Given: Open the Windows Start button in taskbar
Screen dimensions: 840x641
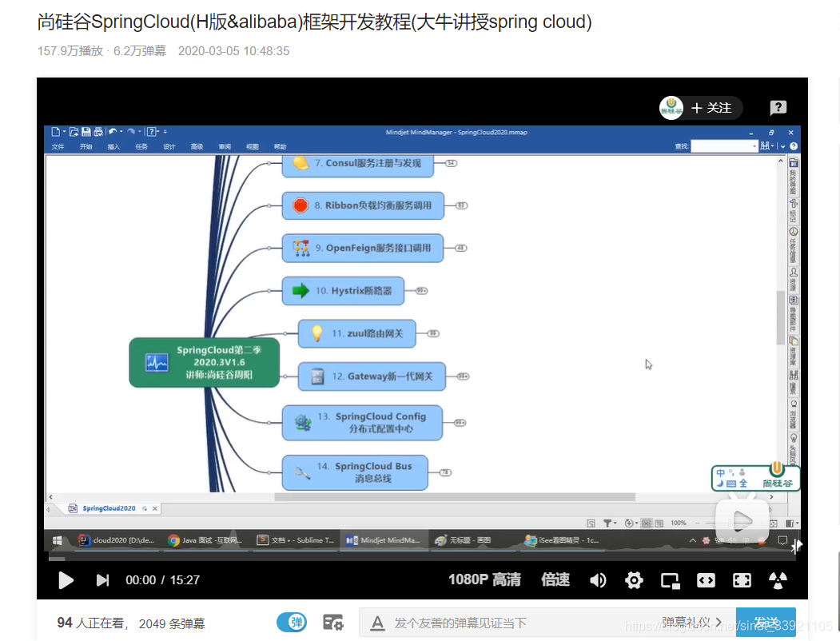Looking at the screenshot, I should click(58, 540).
